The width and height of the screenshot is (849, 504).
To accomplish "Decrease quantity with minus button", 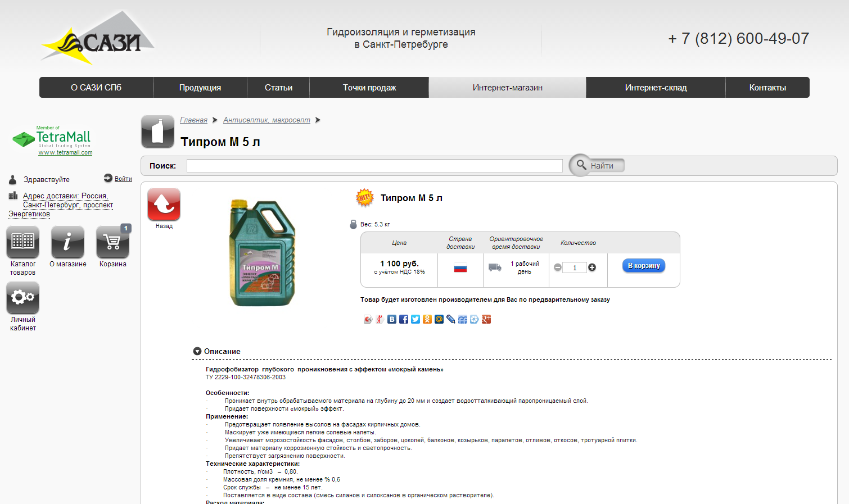I will (x=558, y=267).
